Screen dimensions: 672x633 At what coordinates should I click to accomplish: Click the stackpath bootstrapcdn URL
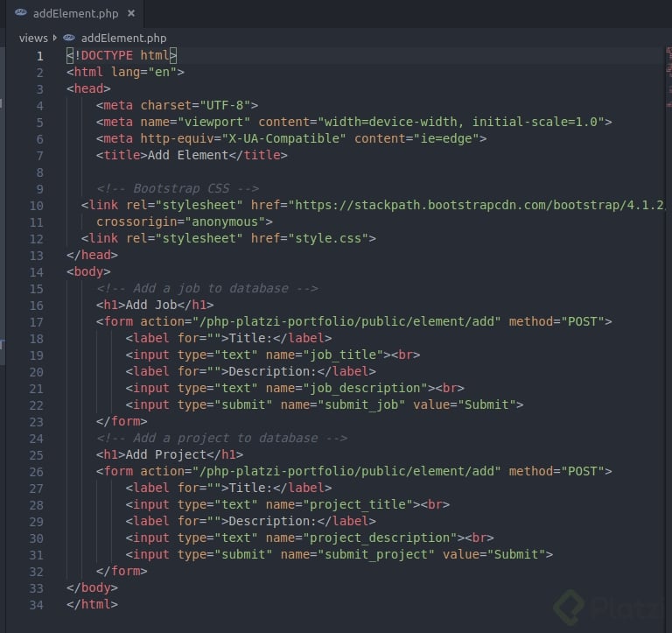pos(479,205)
